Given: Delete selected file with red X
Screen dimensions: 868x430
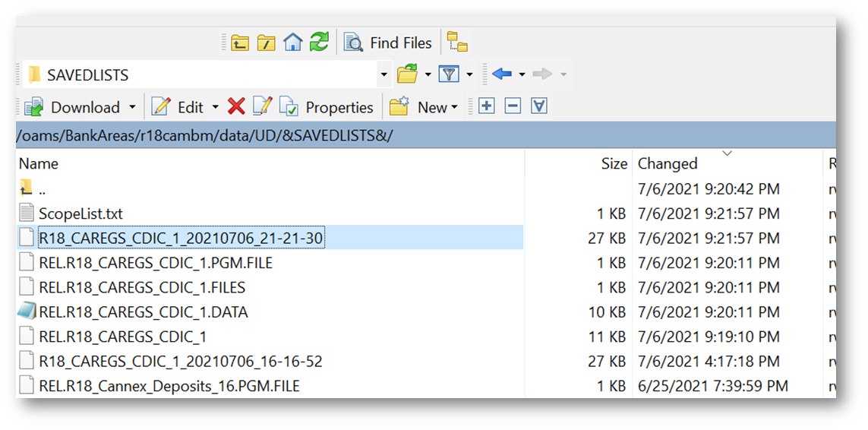Looking at the screenshot, I should [236, 107].
